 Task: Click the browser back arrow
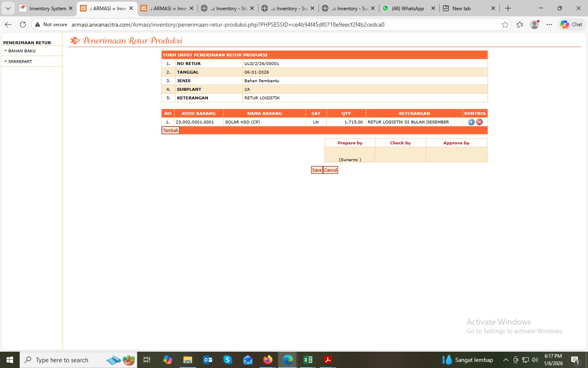coord(8,25)
